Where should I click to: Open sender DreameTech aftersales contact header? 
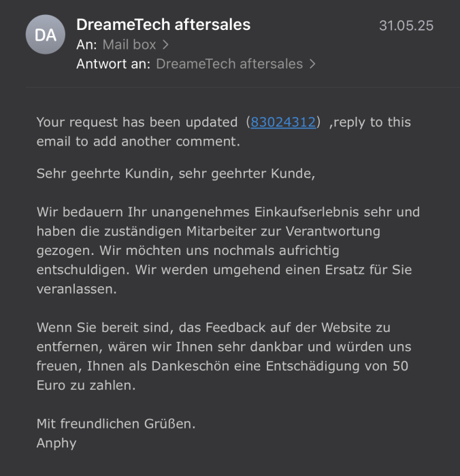click(x=163, y=25)
